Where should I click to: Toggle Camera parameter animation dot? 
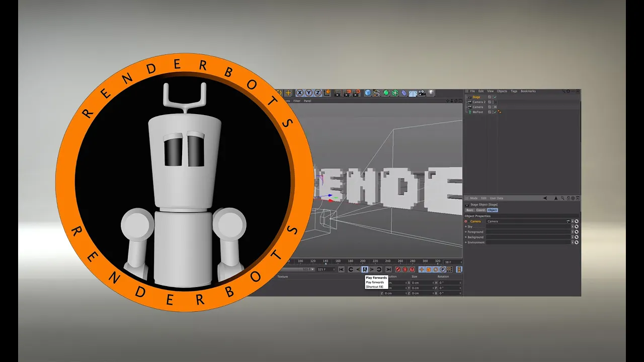click(466, 221)
